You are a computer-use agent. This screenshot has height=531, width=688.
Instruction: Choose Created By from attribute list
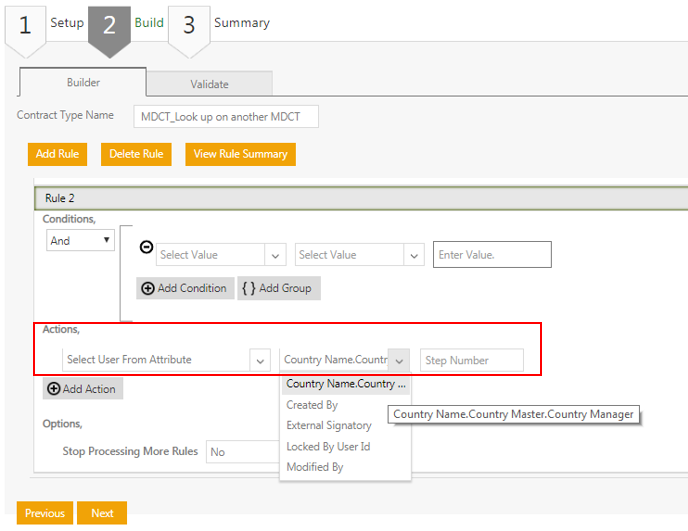coord(346,405)
